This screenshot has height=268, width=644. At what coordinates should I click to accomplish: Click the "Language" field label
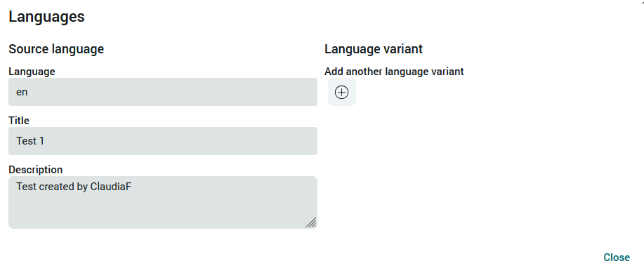32,72
